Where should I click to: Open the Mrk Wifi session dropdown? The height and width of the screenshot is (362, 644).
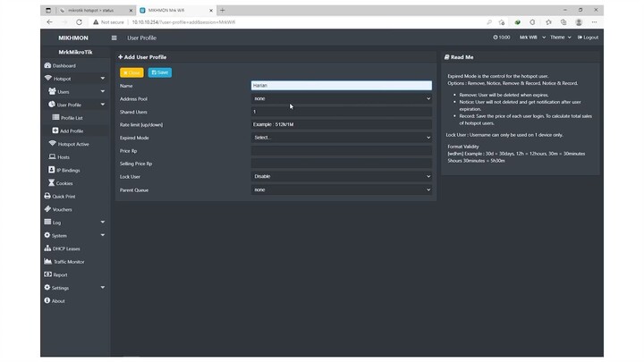(532, 38)
